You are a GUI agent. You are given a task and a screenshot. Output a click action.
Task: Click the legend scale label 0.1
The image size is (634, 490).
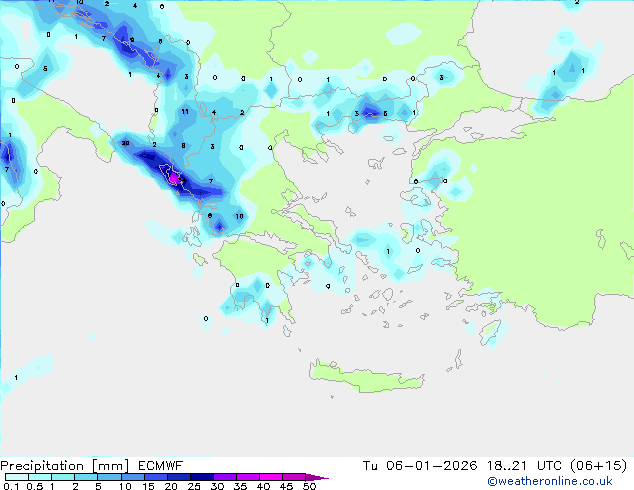pos(11,486)
